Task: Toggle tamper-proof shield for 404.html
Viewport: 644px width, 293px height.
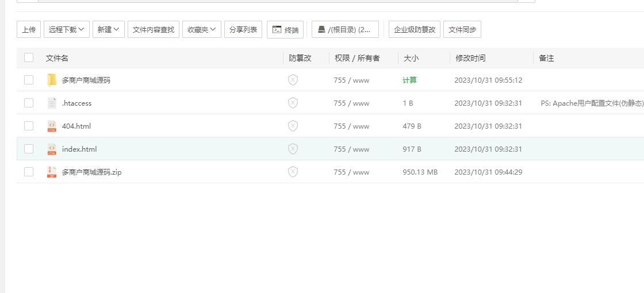Action: [293, 126]
